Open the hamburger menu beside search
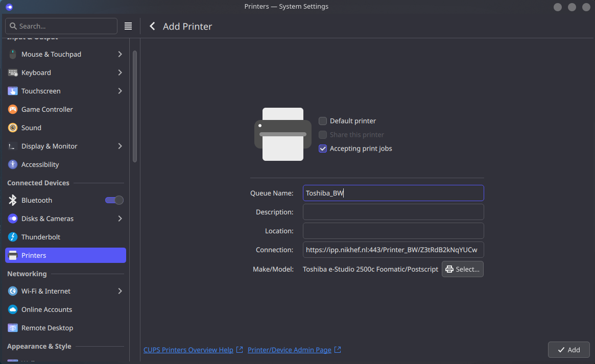Viewport: 595px width, 364px height. [128, 26]
